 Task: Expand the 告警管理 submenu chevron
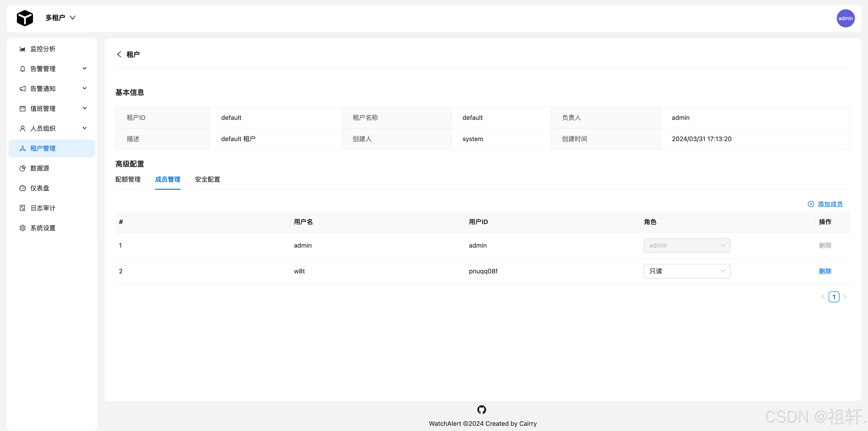click(x=85, y=69)
